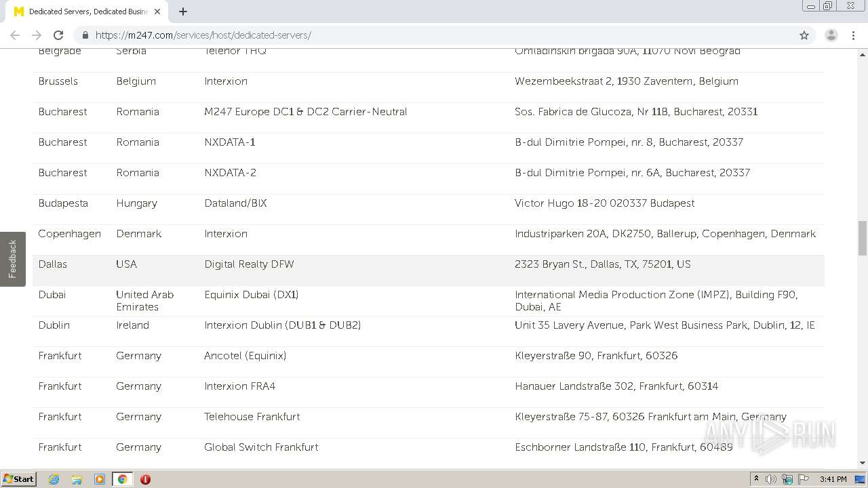This screenshot has height=488, width=868.
Task: Open a new browser tab
Action: [183, 12]
